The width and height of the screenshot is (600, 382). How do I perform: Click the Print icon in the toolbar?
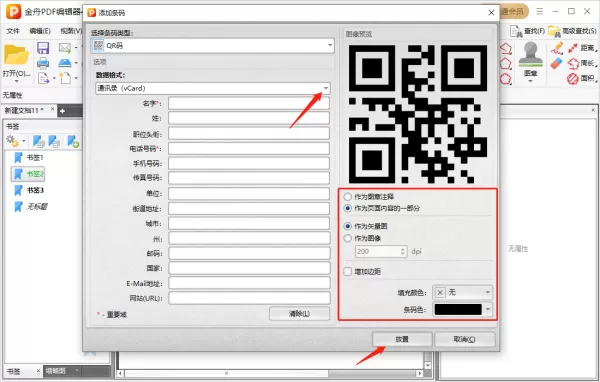point(43,63)
